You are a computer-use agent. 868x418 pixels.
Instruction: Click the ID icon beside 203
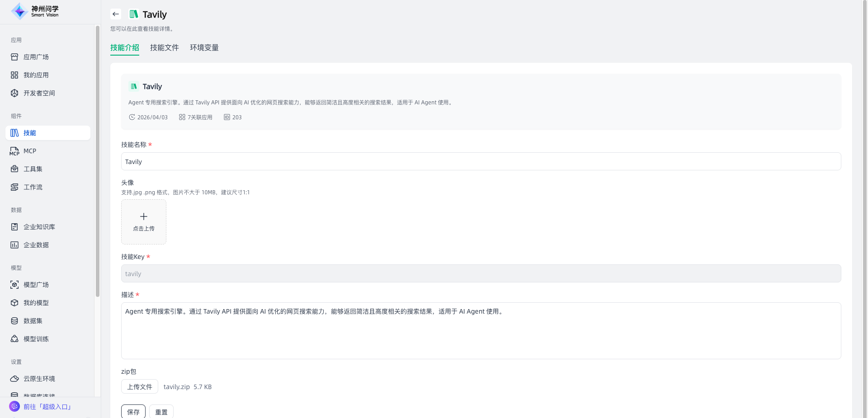[x=227, y=117]
